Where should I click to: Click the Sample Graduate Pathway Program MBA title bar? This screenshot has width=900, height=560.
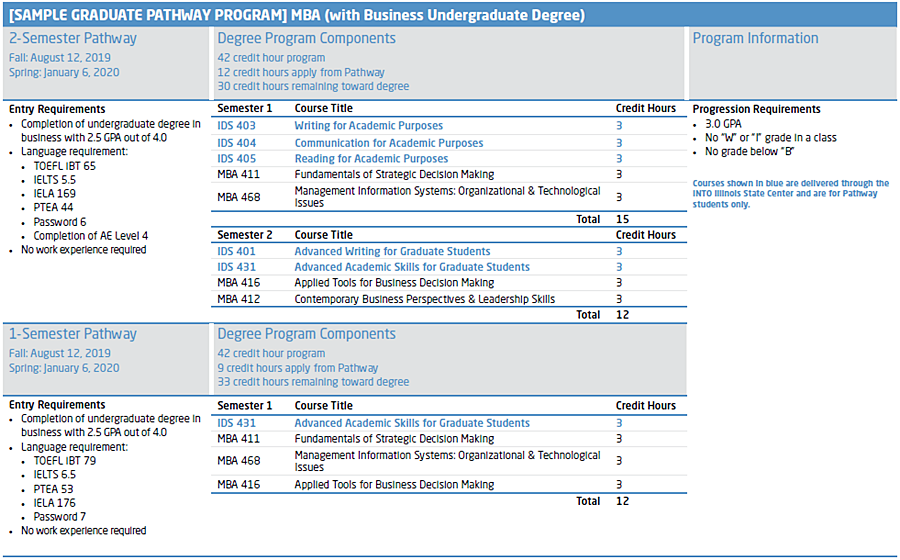[297, 15]
